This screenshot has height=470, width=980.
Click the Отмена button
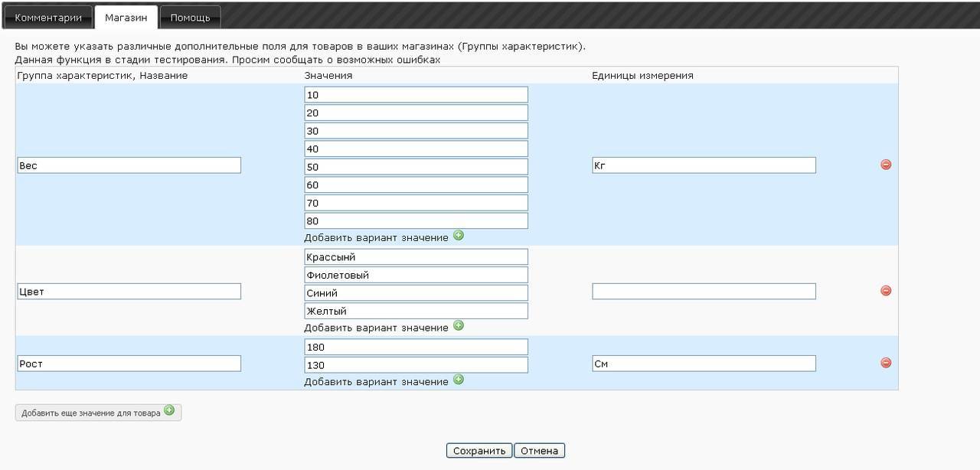pos(539,451)
